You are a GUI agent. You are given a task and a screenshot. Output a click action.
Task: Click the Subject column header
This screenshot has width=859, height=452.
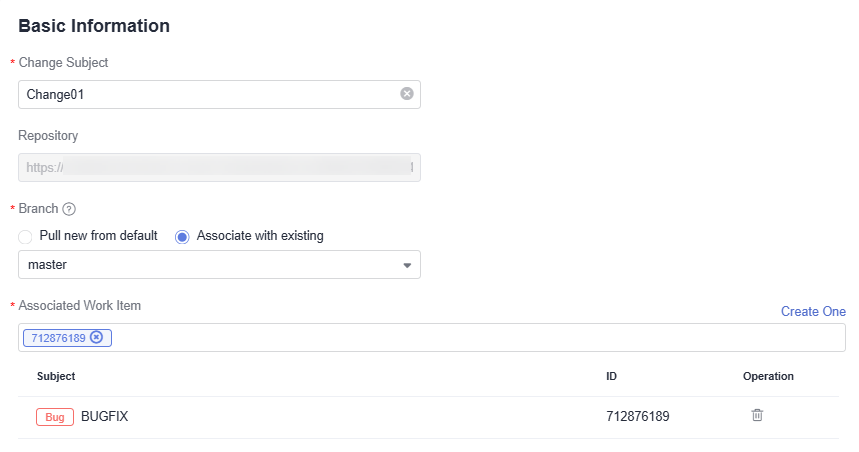56,376
